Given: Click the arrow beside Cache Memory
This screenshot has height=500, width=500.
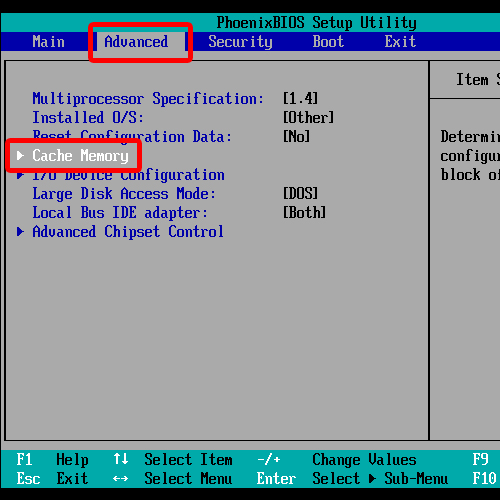Looking at the screenshot, I should 20,156.
